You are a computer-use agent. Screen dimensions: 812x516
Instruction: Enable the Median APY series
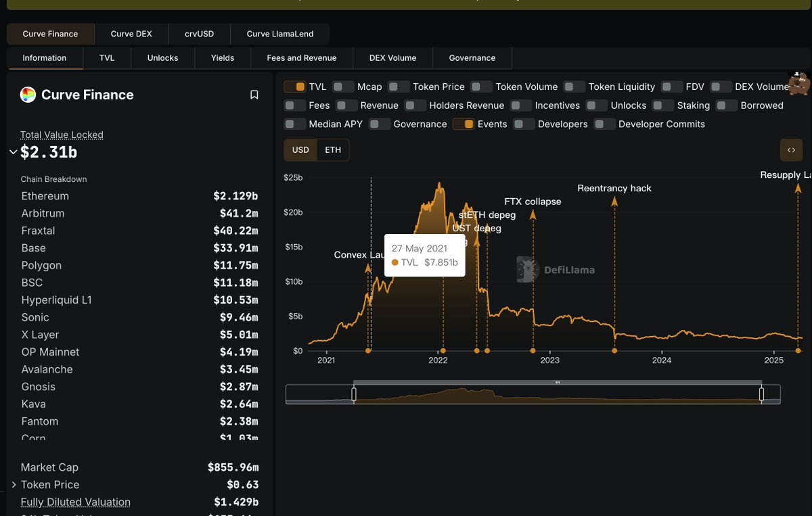tap(295, 124)
